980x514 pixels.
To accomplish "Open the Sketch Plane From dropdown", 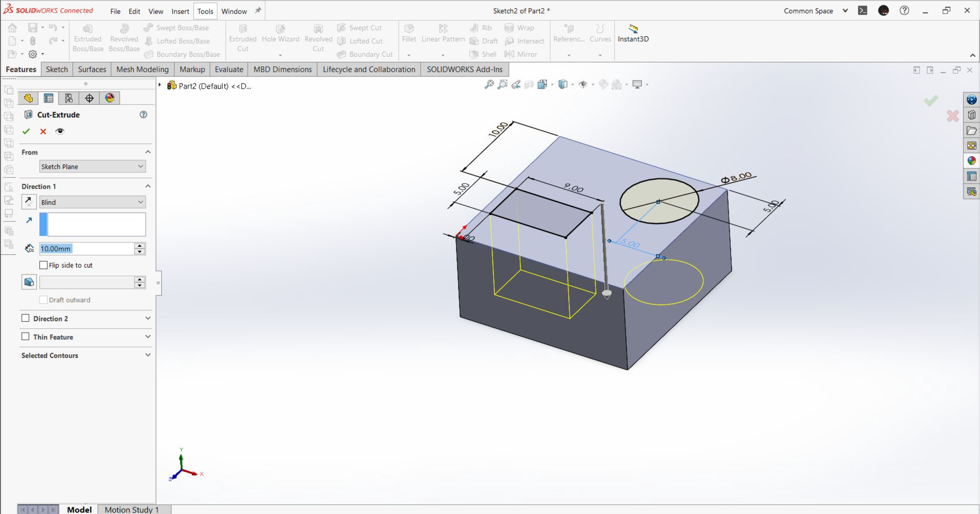I will click(x=92, y=166).
